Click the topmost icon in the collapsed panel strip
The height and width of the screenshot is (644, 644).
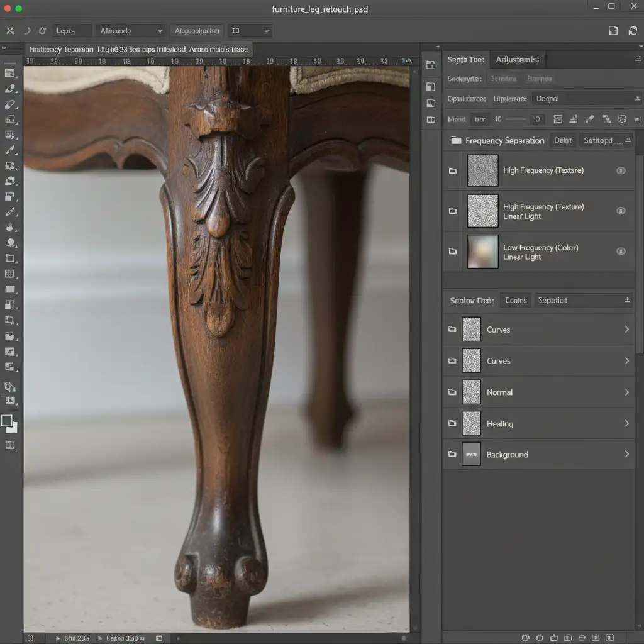coord(431,65)
